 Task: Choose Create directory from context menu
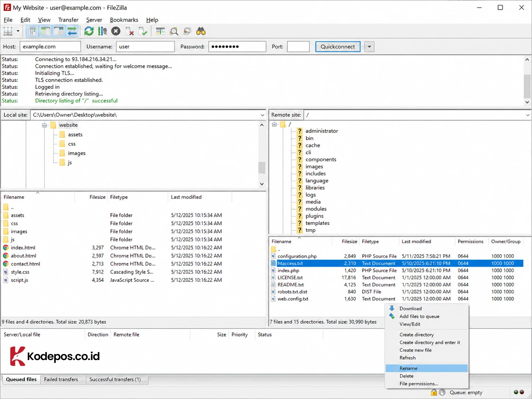pyautogui.click(x=427, y=335)
